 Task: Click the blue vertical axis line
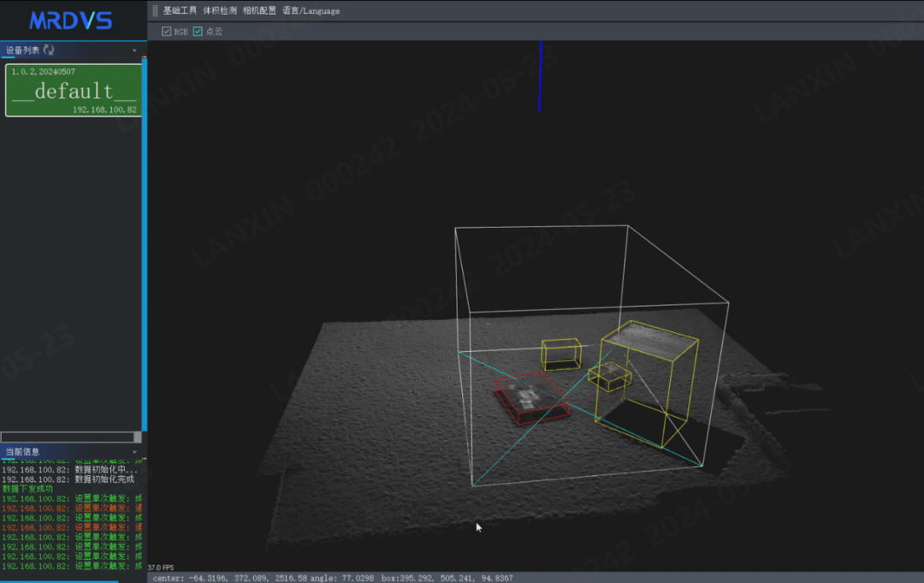click(x=539, y=76)
